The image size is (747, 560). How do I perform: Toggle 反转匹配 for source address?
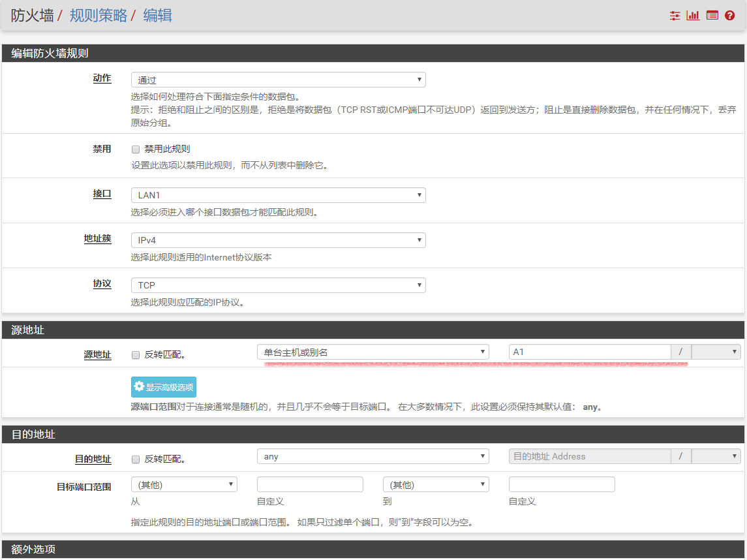pos(136,355)
